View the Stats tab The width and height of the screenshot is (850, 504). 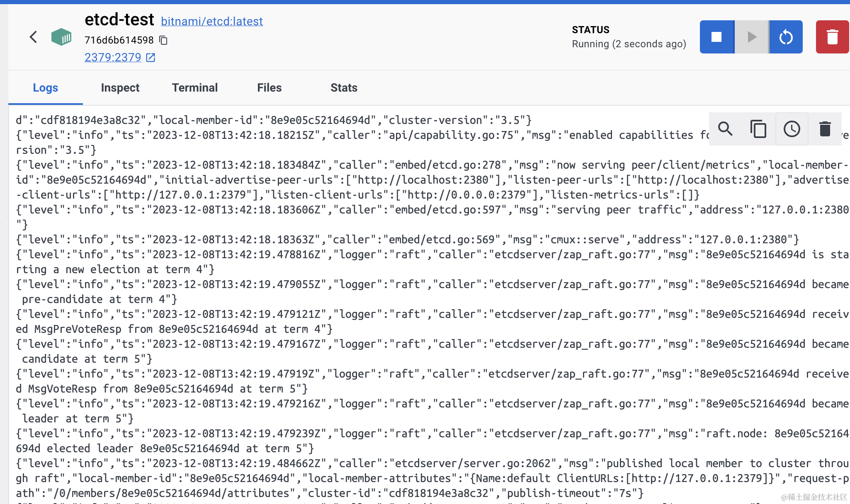[344, 88]
